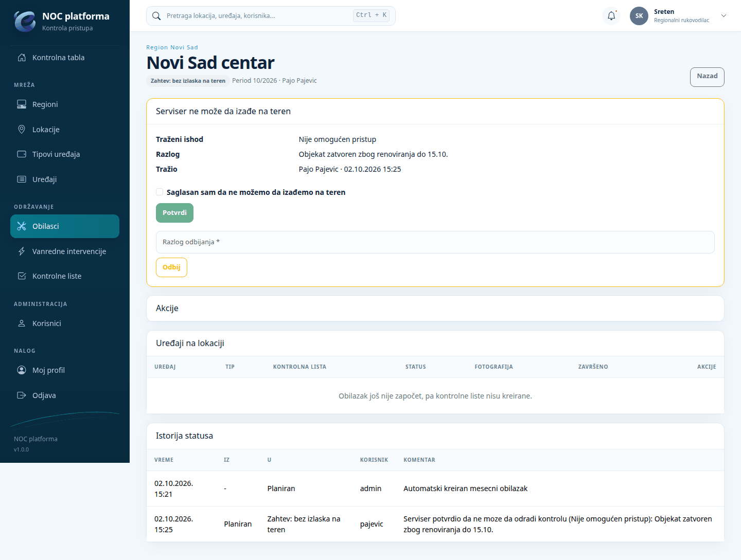Click the home icon beside Kontrolna tabla

pos(22,58)
